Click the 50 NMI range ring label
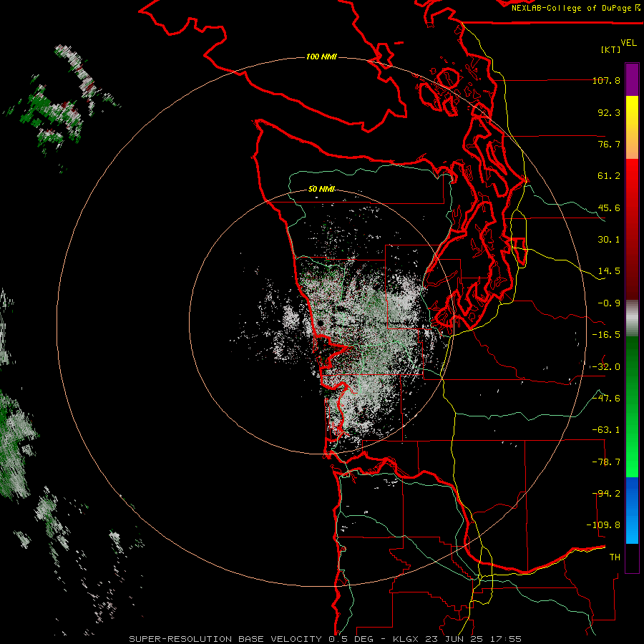The image size is (644, 644). point(321,189)
